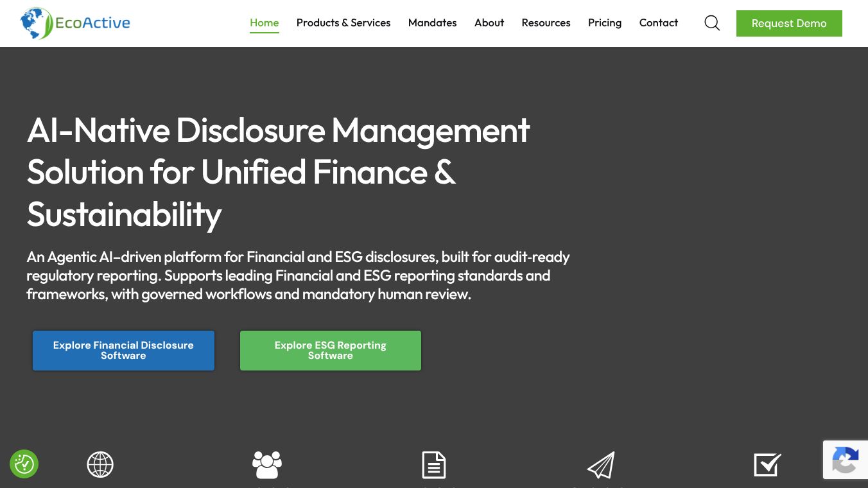Viewport: 868px width, 488px height.
Task: Open the site search magnifier
Action: pyautogui.click(x=712, y=23)
